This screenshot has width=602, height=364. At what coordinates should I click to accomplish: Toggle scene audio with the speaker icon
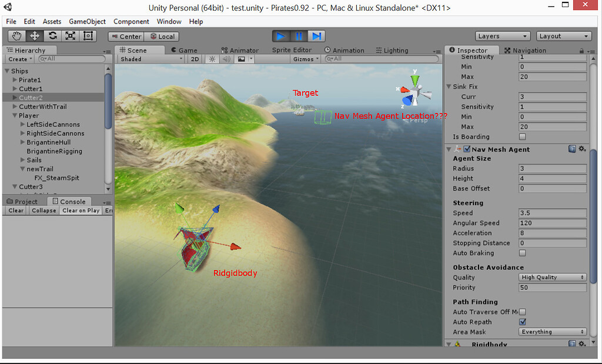(226, 59)
